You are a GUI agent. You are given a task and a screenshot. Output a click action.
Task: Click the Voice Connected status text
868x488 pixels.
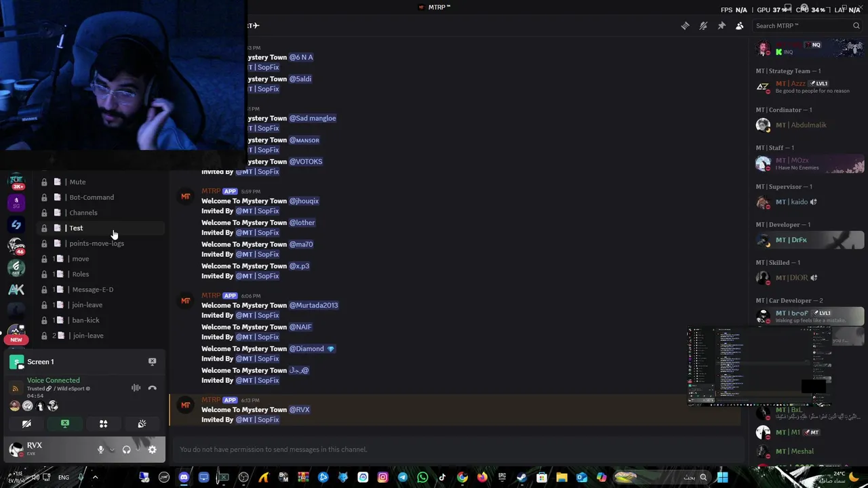tap(53, 380)
